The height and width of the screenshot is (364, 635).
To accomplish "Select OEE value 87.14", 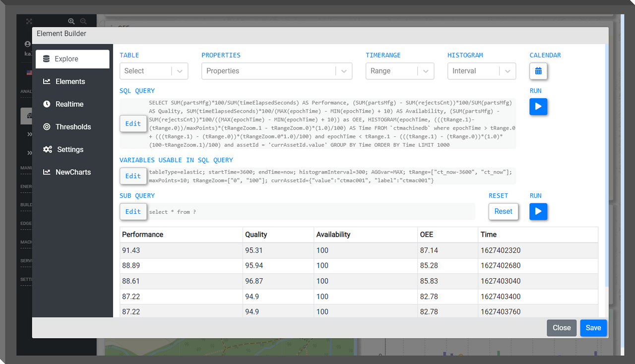I will pos(429,250).
